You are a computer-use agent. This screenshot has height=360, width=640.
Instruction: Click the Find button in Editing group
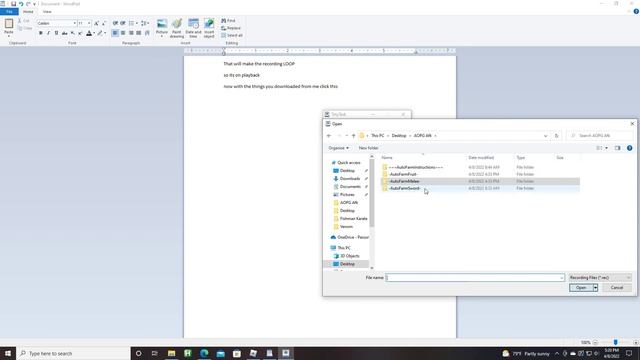tap(228, 20)
